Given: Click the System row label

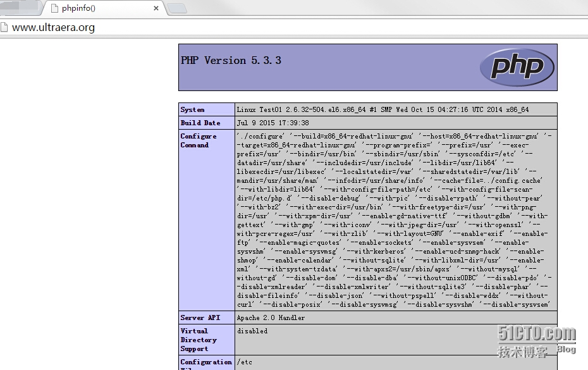Looking at the screenshot, I should tap(192, 109).
